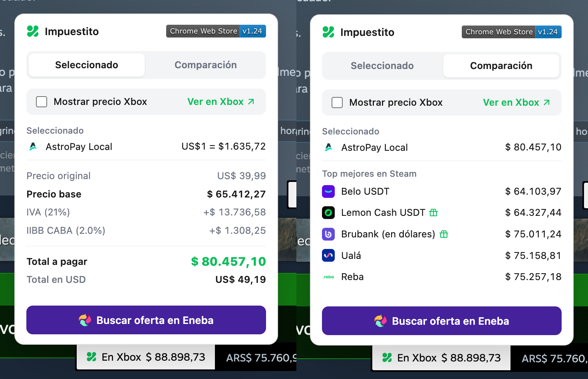The width and height of the screenshot is (588, 379).
Task: Click Buscar oferta en Eneba in right panel
Action: click(442, 321)
